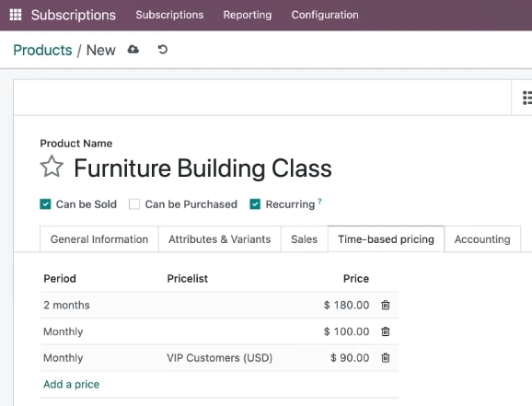Viewport: 532px width, 406px height.
Task: Click the list icon at top right of form
Action: coord(526,98)
